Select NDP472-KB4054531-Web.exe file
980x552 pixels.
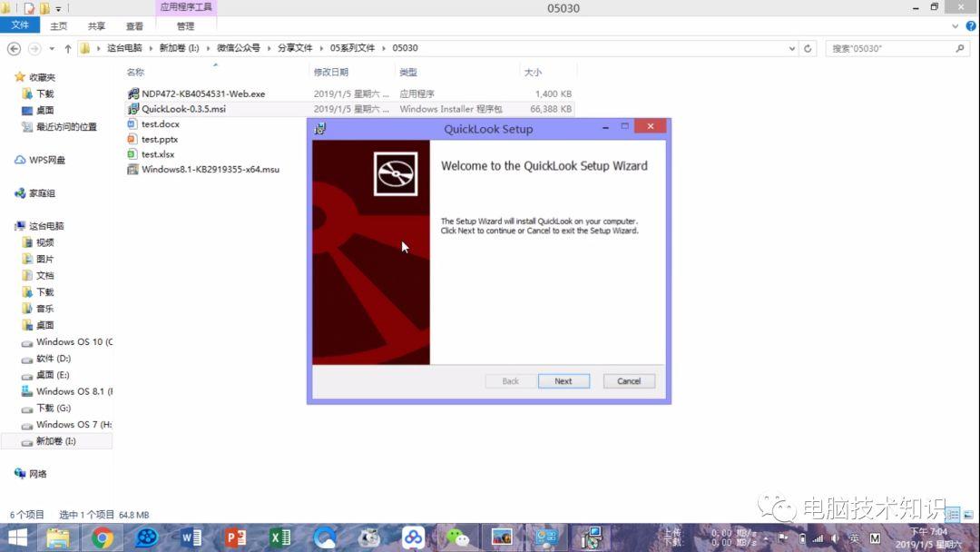click(203, 94)
